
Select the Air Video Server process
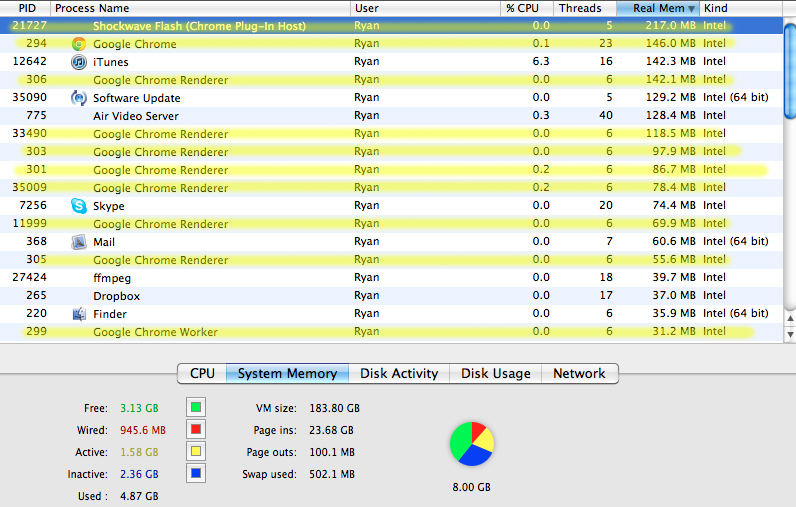click(x=391, y=116)
